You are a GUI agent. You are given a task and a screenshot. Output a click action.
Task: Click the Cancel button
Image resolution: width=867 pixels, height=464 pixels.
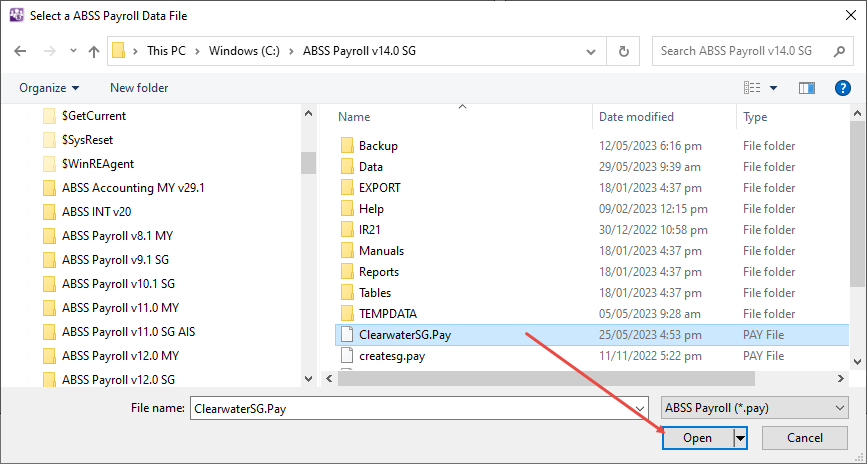[805, 438]
